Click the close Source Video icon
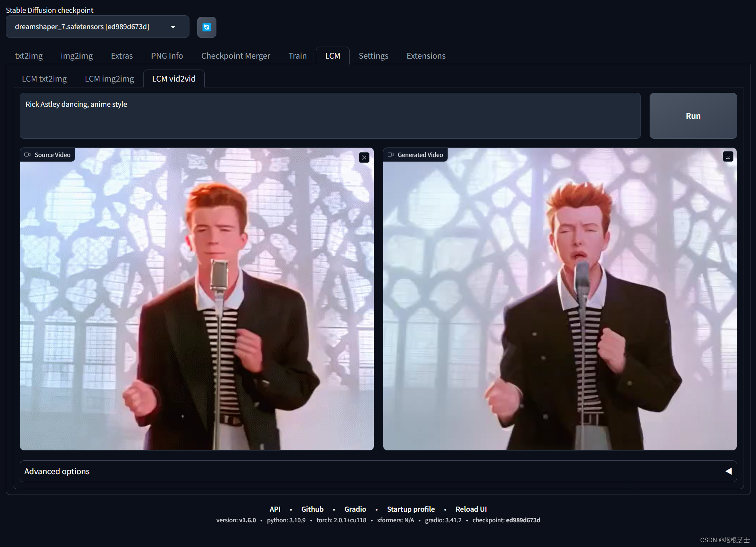The width and height of the screenshot is (756, 547). [x=364, y=157]
